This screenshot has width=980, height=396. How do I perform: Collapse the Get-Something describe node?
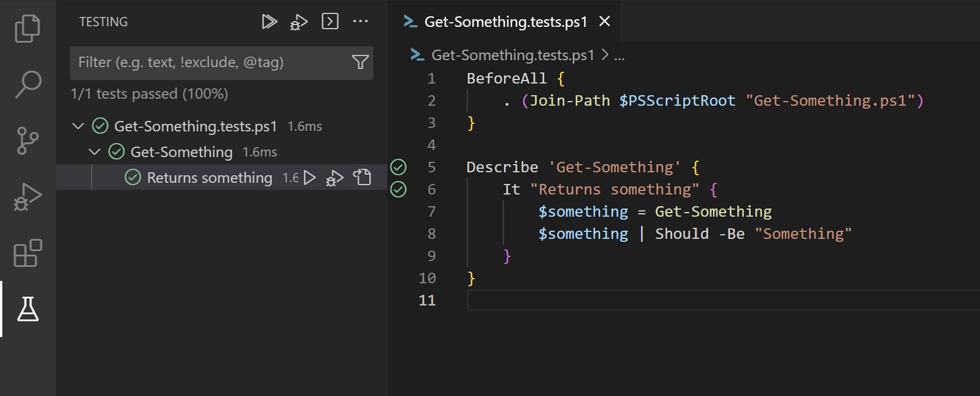[94, 152]
